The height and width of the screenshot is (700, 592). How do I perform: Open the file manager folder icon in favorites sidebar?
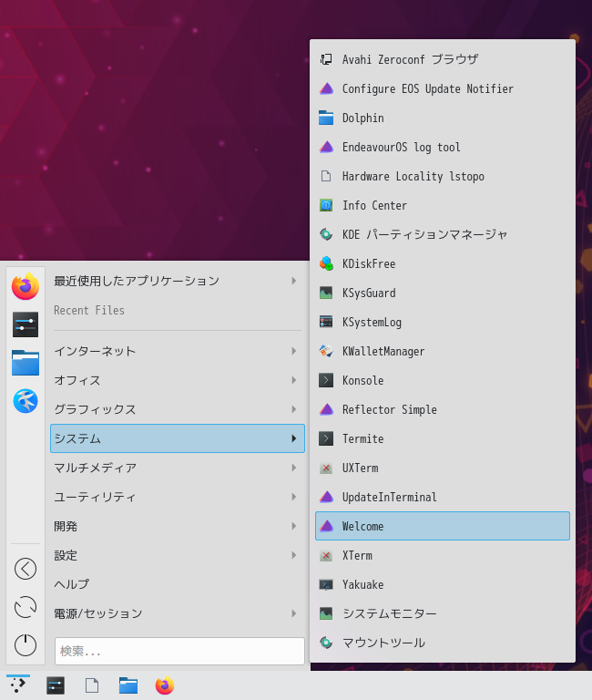26,363
